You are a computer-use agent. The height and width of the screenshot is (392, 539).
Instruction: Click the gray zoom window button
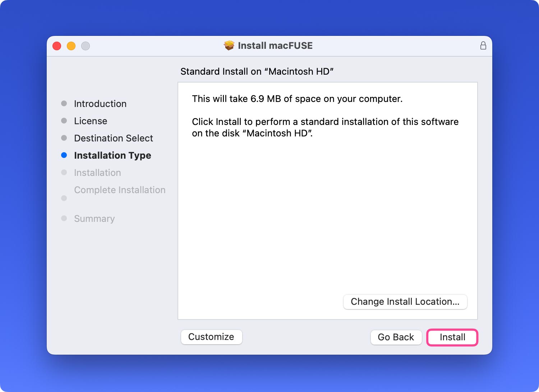[x=86, y=46]
